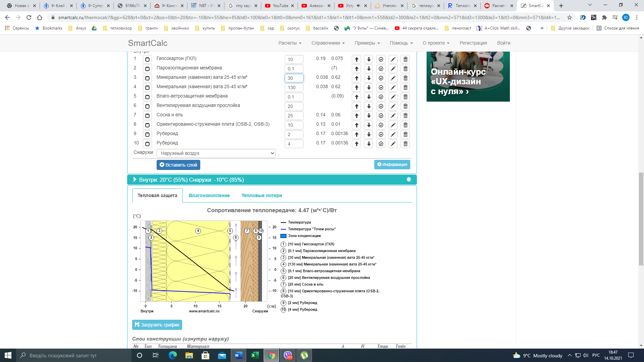Click the Вставить слой button
Image resolution: width=644 pixels, height=362 pixels.
click(x=178, y=165)
